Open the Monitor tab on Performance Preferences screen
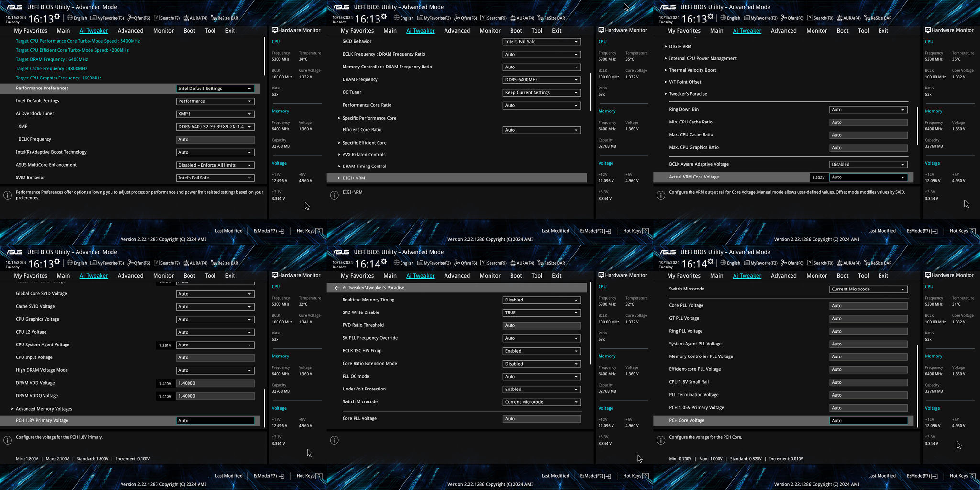The image size is (980, 490). 163,31
